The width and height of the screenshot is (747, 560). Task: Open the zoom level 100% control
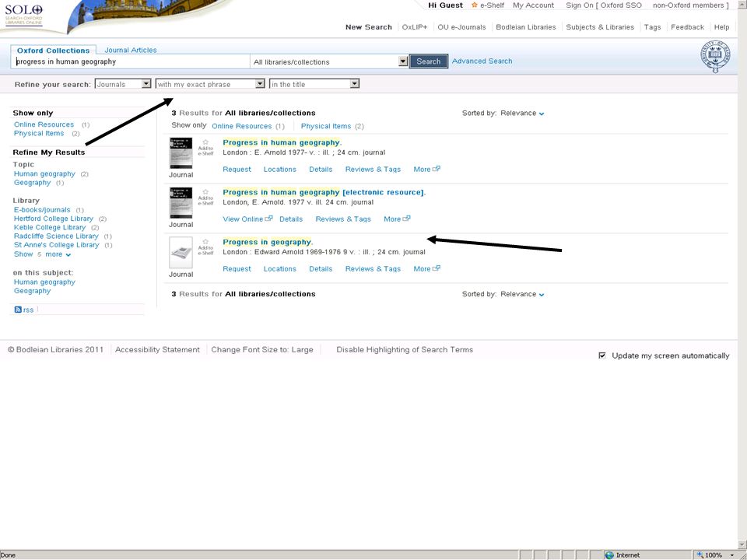(x=717, y=555)
